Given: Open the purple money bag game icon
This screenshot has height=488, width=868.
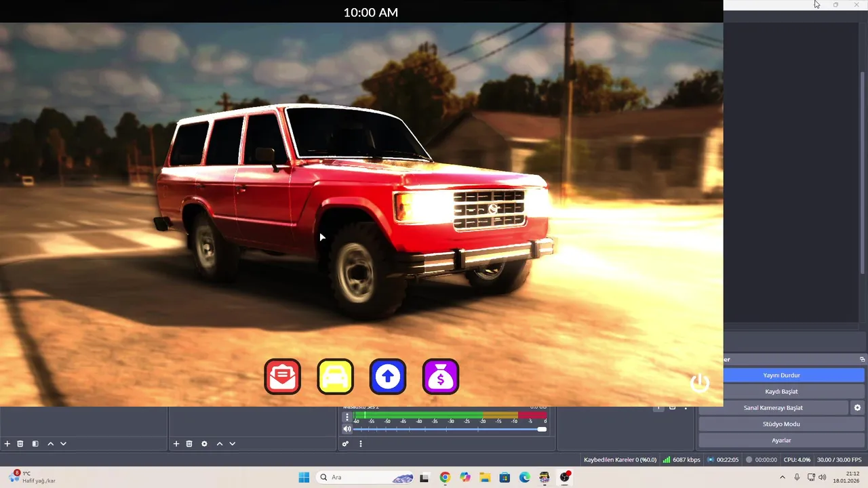Looking at the screenshot, I should point(441,377).
